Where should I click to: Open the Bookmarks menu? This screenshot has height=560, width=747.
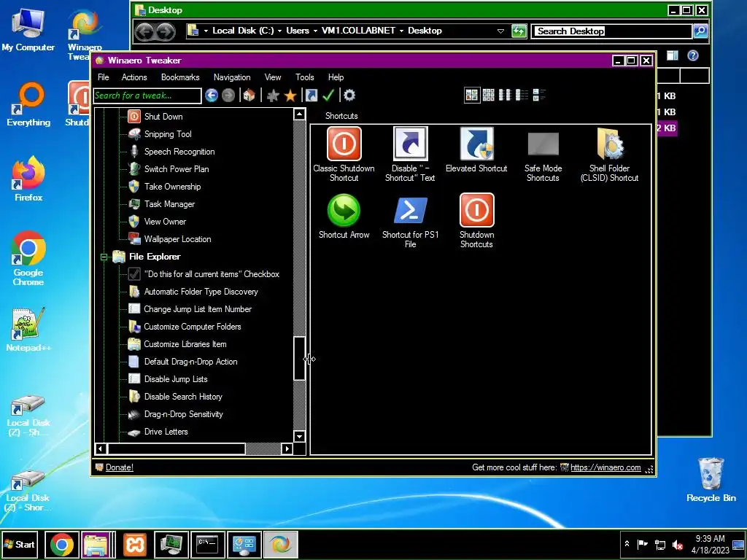[x=180, y=77]
